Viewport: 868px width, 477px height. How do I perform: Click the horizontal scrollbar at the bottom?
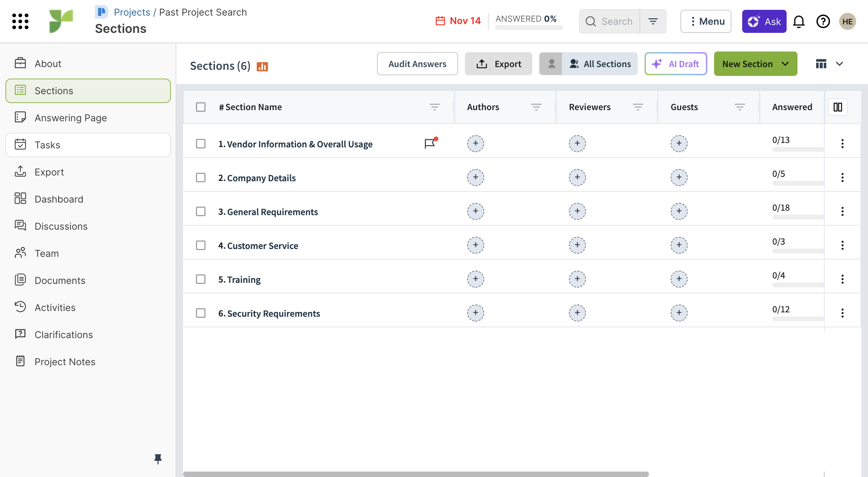(x=416, y=474)
